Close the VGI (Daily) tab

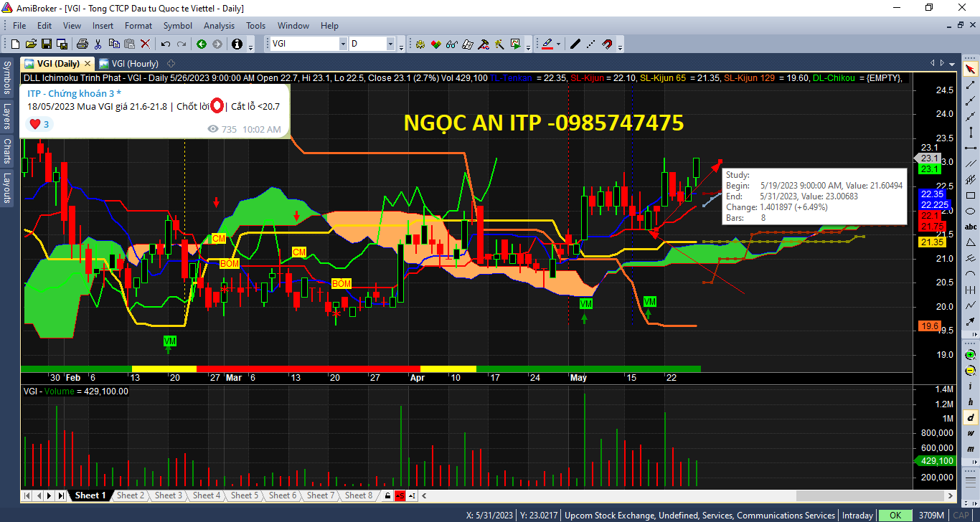88,63
